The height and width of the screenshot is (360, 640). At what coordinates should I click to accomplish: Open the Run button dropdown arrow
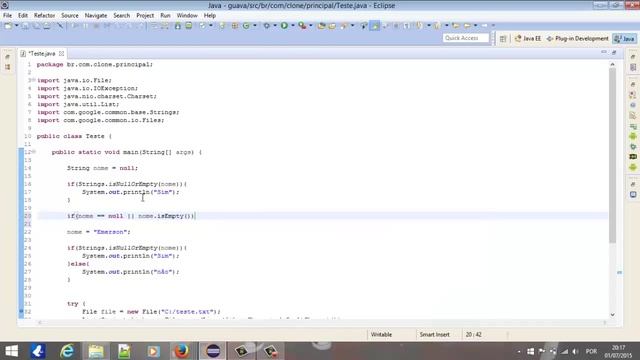292,26
